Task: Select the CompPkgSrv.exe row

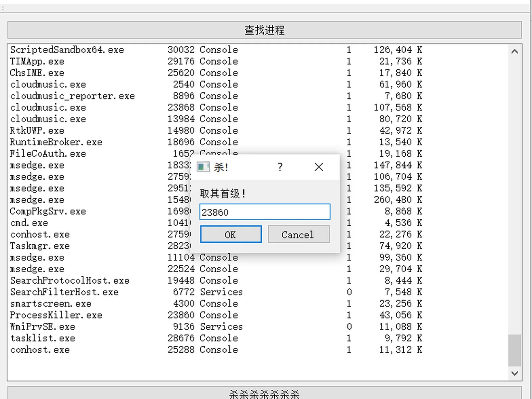Action: tap(216, 211)
